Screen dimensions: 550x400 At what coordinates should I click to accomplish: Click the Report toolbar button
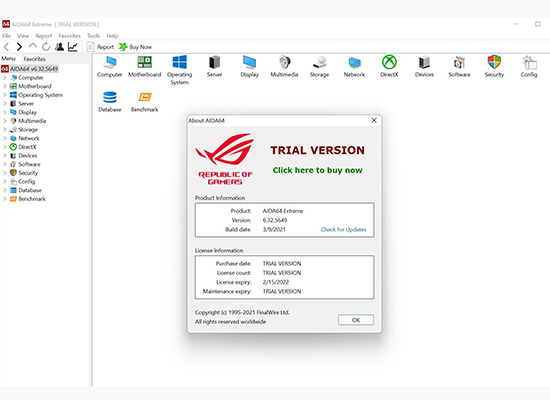(100, 47)
